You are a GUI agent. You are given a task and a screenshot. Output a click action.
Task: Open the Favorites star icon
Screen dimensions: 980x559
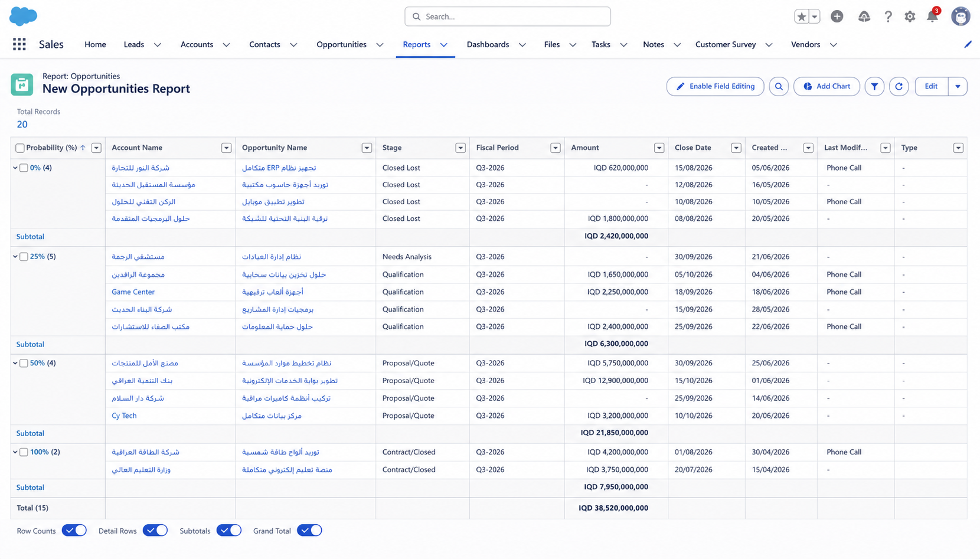tap(801, 17)
